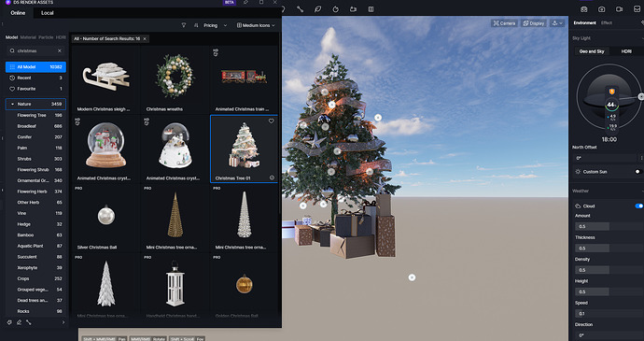The height and width of the screenshot is (341, 644).
Task: Clear the christmas search text with X
Action: [59, 51]
